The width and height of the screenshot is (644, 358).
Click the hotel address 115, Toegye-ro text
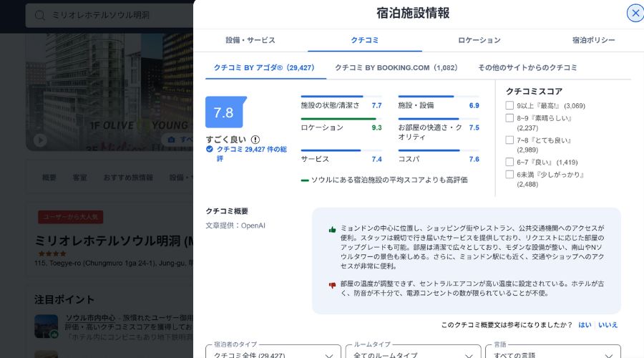coord(114,263)
